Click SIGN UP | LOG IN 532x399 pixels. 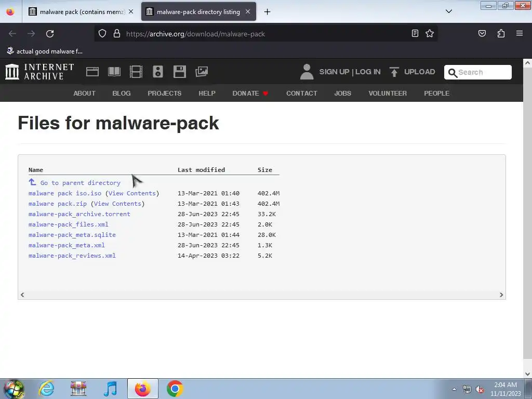point(350,72)
